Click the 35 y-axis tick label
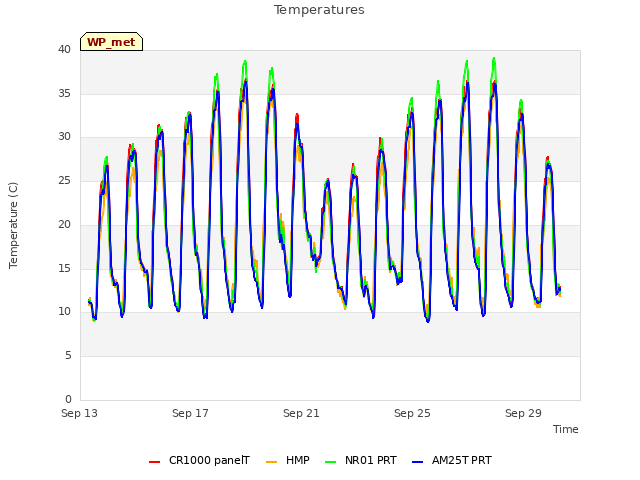 [64, 93]
